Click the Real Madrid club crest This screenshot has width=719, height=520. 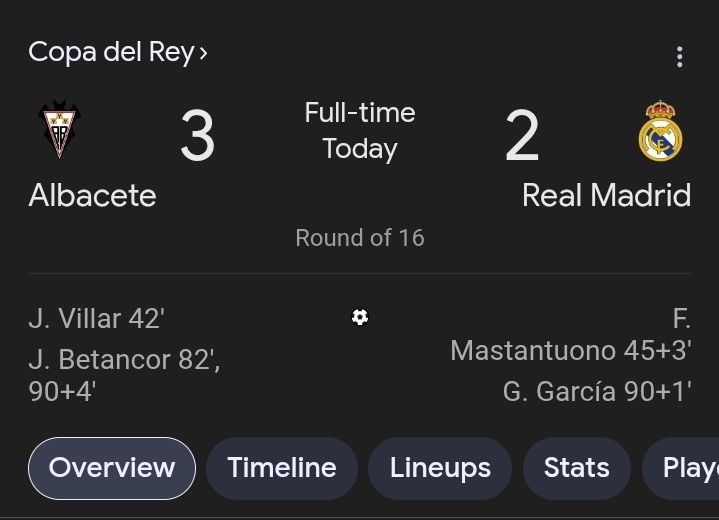pos(660,131)
